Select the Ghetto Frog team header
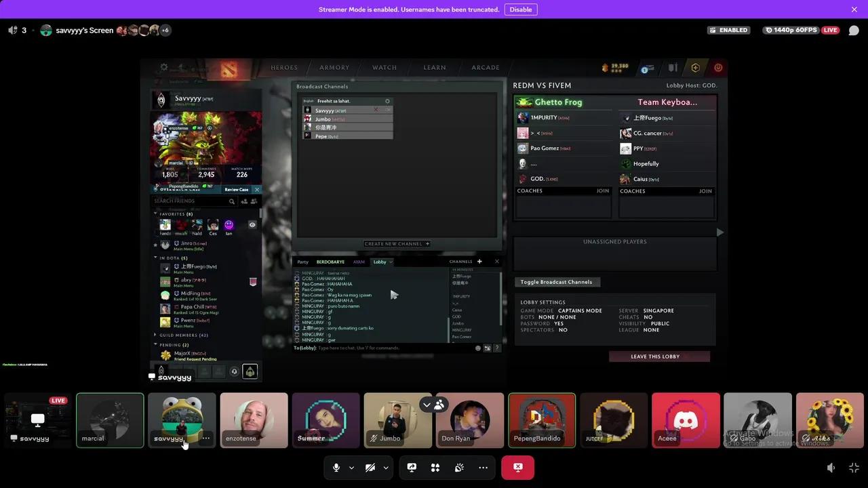Screen dimensions: 868x488 coord(563,102)
